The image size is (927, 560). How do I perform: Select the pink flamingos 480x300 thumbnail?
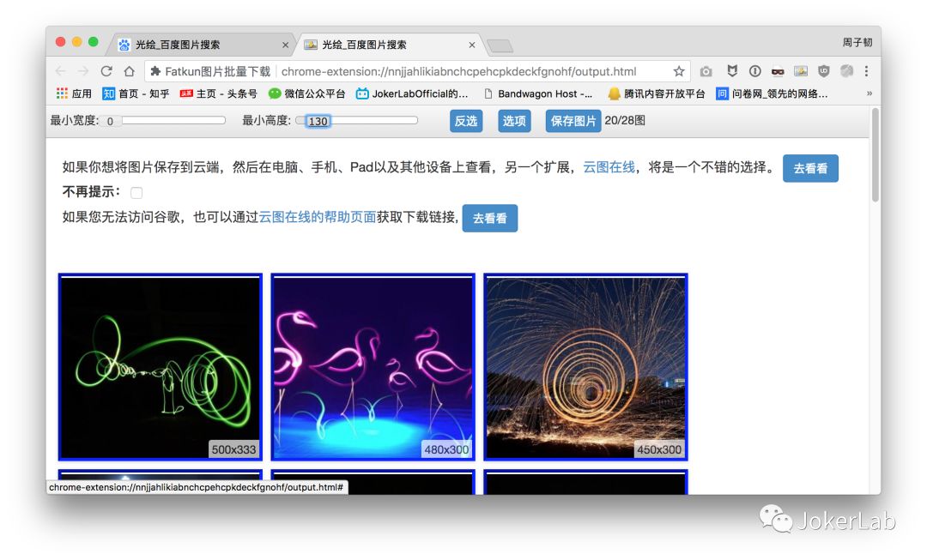pyautogui.click(x=373, y=367)
